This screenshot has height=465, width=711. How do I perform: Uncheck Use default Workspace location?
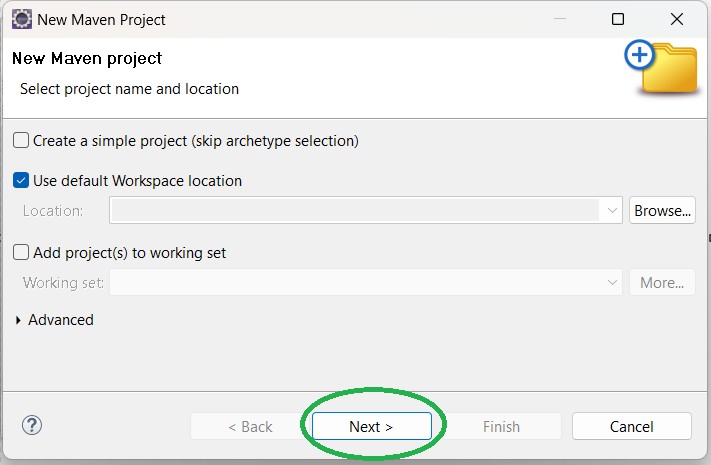(x=22, y=181)
